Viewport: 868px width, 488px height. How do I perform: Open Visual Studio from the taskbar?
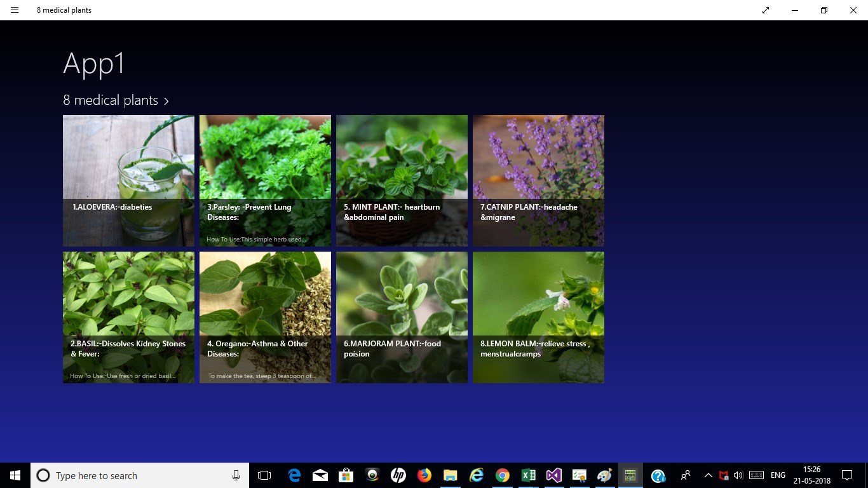(x=554, y=475)
